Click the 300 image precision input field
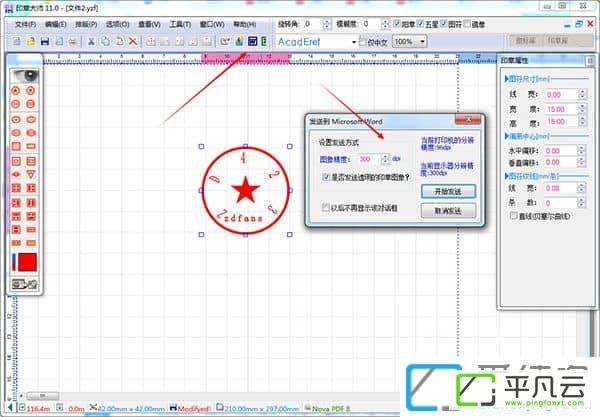Screen dimensions: 600x417 click(370, 159)
